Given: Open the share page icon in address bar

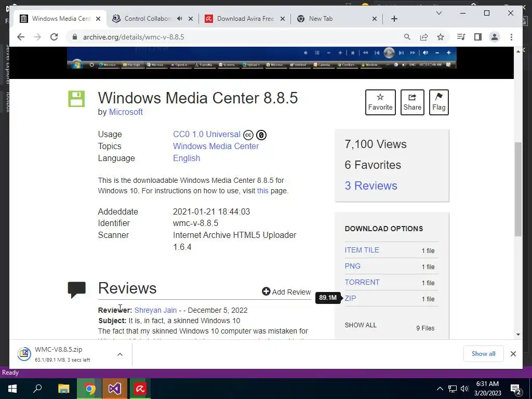Looking at the screenshot, I should click(424, 37).
